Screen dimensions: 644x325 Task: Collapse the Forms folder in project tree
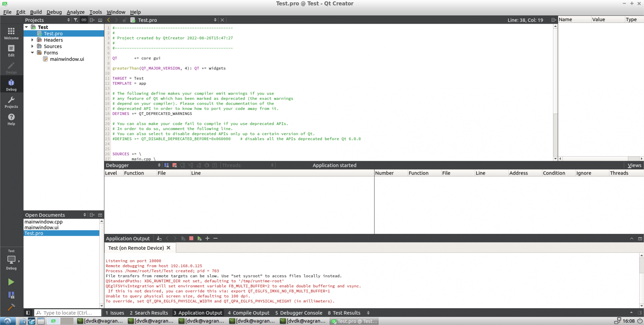pyautogui.click(x=32, y=53)
